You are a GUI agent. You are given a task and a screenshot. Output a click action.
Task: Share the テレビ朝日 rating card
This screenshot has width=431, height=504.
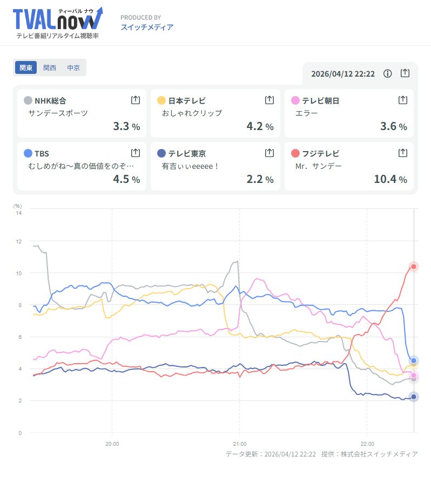pyautogui.click(x=402, y=100)
